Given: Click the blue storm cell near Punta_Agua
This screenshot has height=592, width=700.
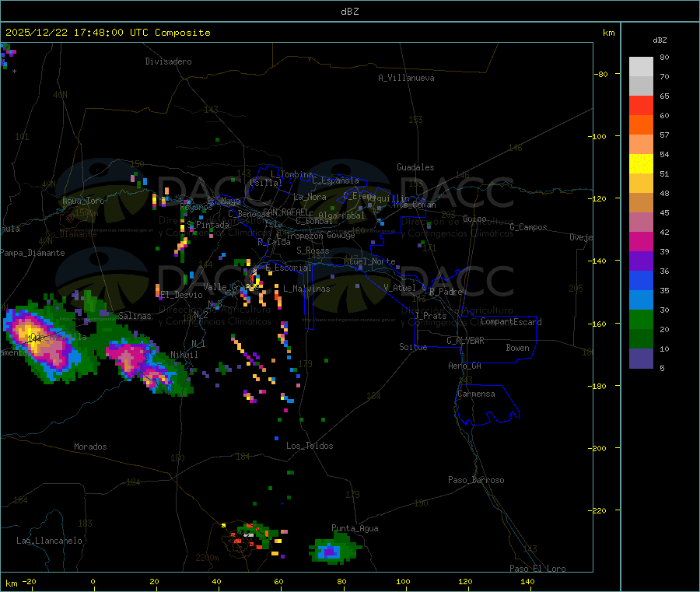Looking at the screenshot, I should click(x=331, y=552).
